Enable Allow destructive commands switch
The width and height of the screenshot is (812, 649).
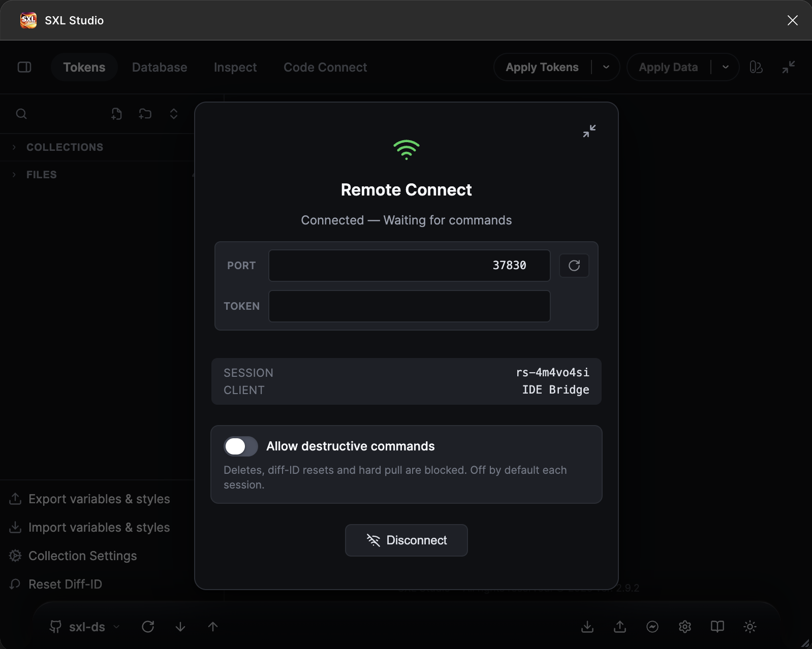pyautogui.click(x=241, y=446)
